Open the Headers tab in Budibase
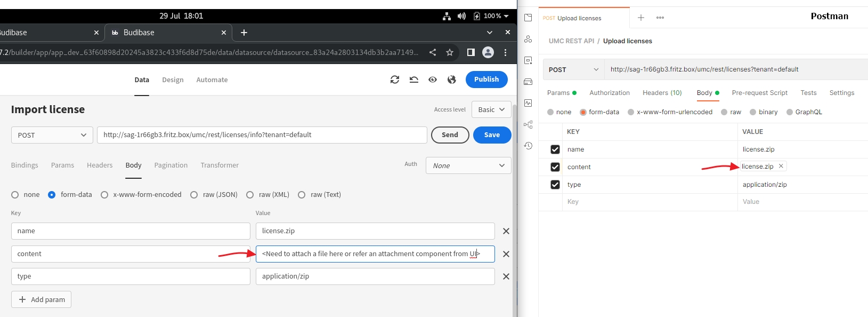Screen dimensions: 868x317 click(x=100, y=165)
